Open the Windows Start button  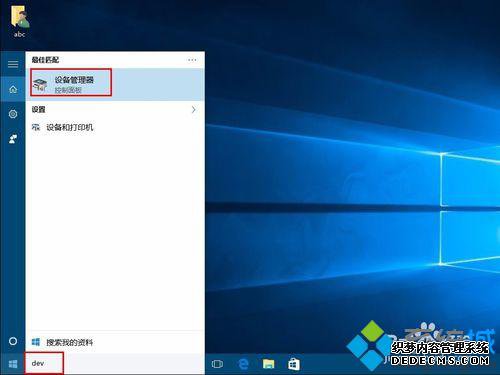click(x=13, y=364)
